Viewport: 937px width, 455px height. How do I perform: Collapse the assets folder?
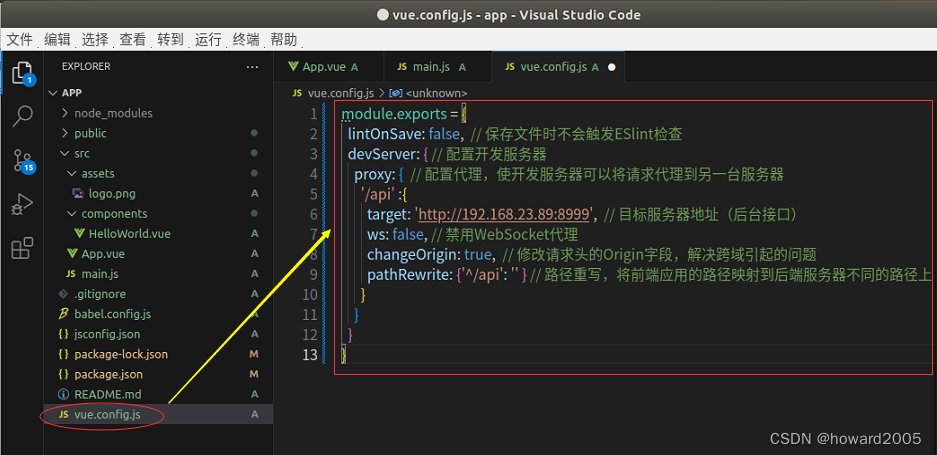coord(72,173)
